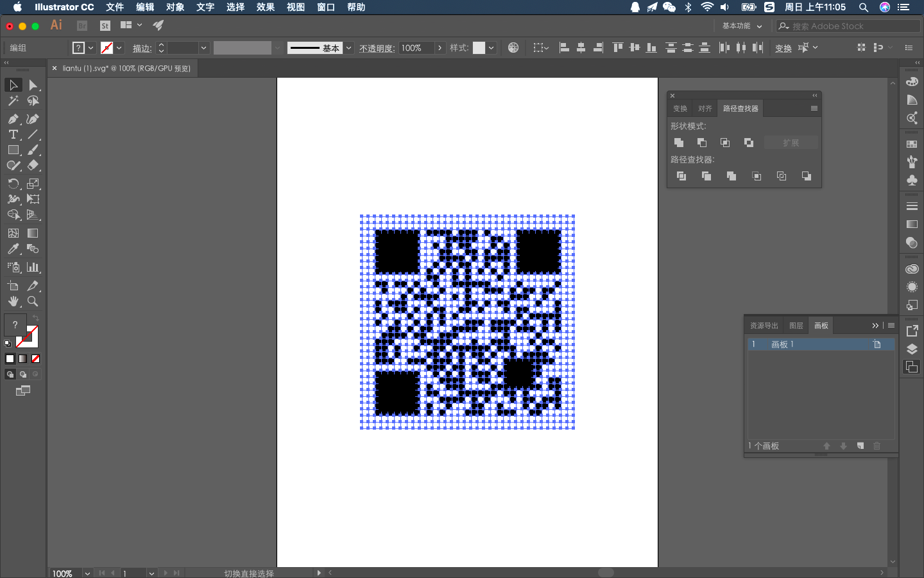Screen dimensions: 924x578
Task: Switch to the 资源导出 tab
Action: pyautogui.click(x=764, y=326)
